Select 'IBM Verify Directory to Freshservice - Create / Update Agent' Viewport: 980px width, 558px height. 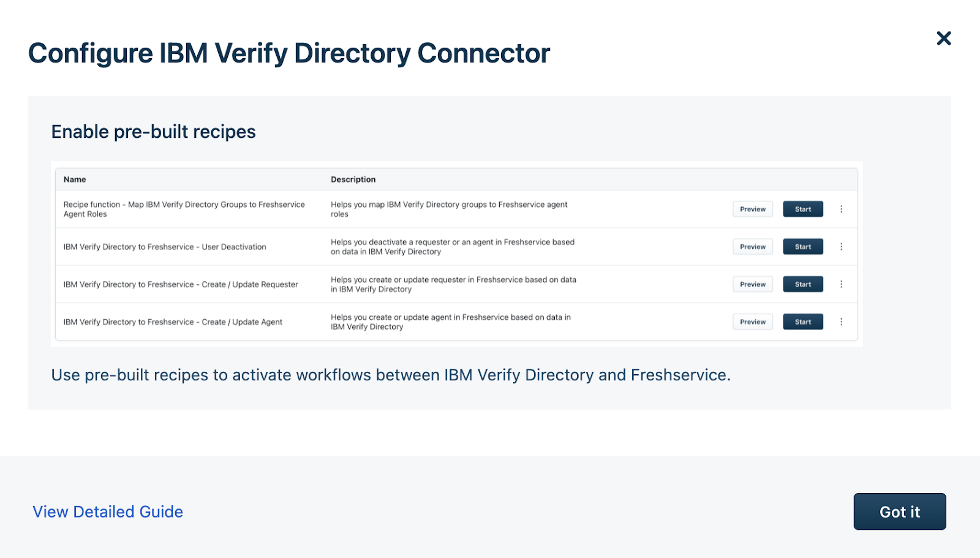[x=173, y=322]
